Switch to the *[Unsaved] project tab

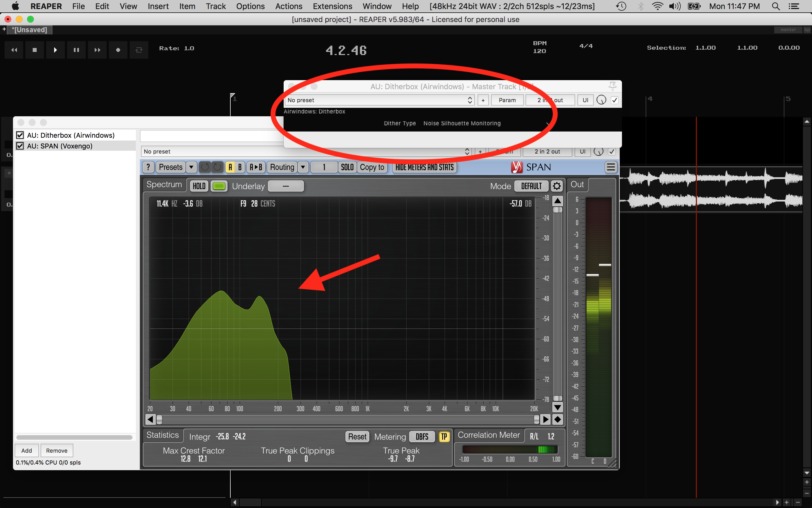(30, 30)
